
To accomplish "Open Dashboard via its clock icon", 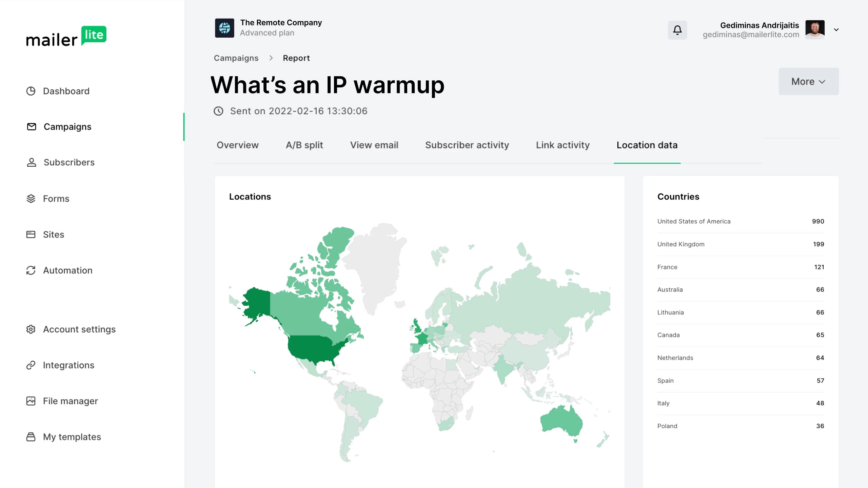I will [31, 91].
